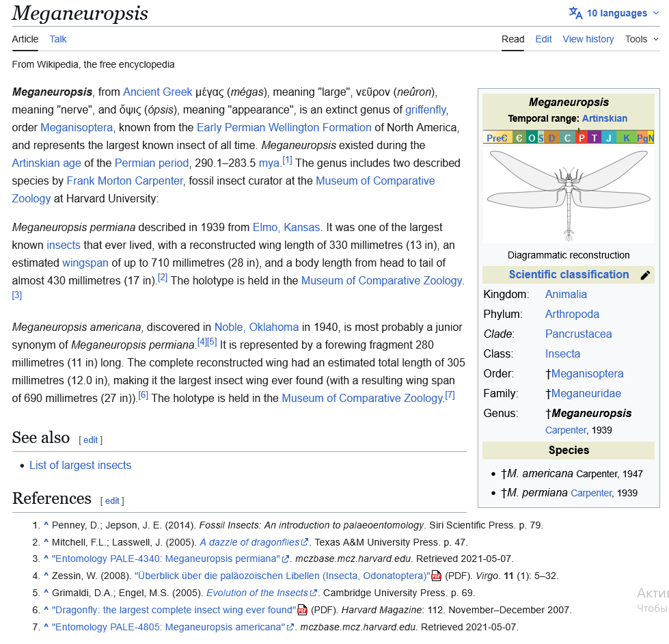Click citation [1] after mya

pos(287,160)
